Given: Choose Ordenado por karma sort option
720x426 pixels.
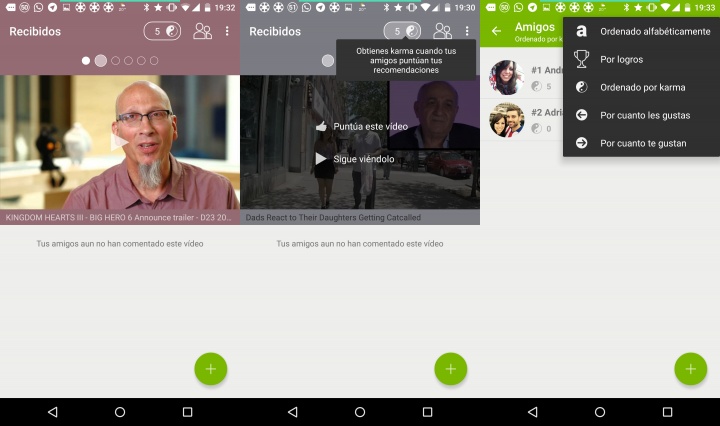Looking at the screenshot, I should 641,88.
